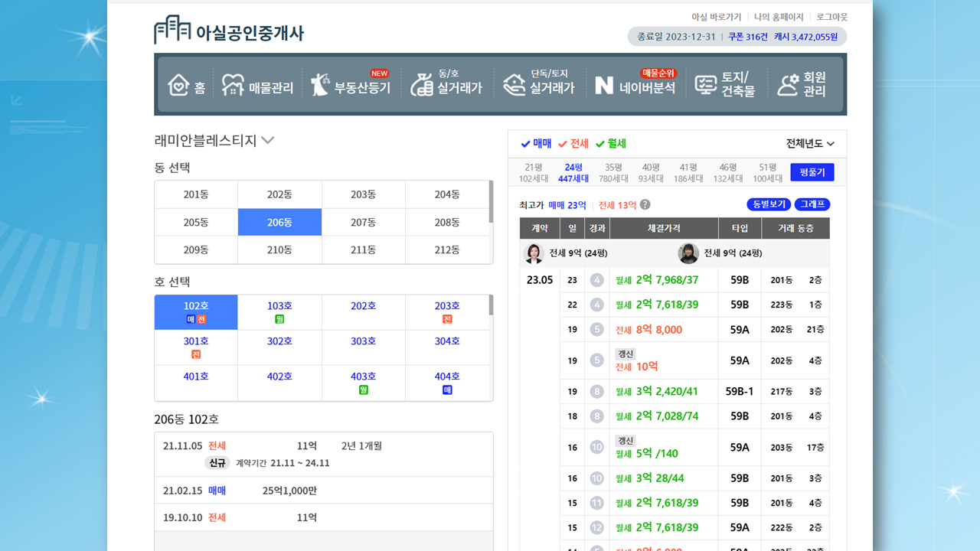Click the 21.02.15 매매 25억1,000만 row
The image size is (980, 551).
pyautogui.click(x=324, y=491)
